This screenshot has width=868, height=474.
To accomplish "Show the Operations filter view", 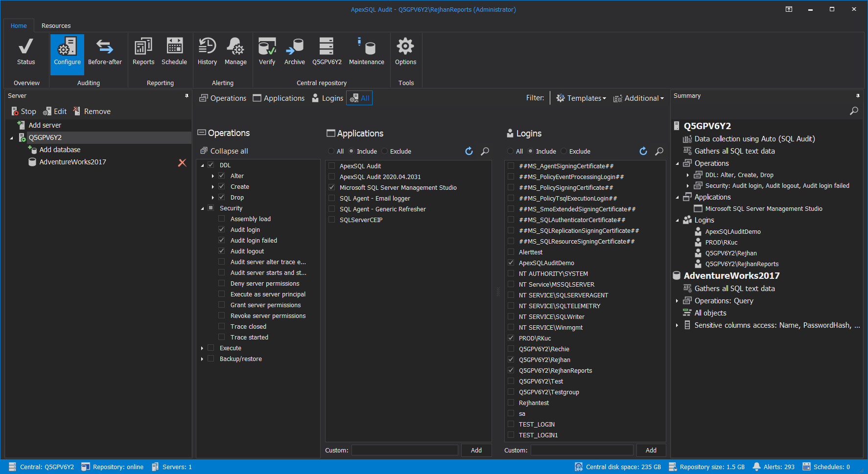I will (x=223, y=98).
